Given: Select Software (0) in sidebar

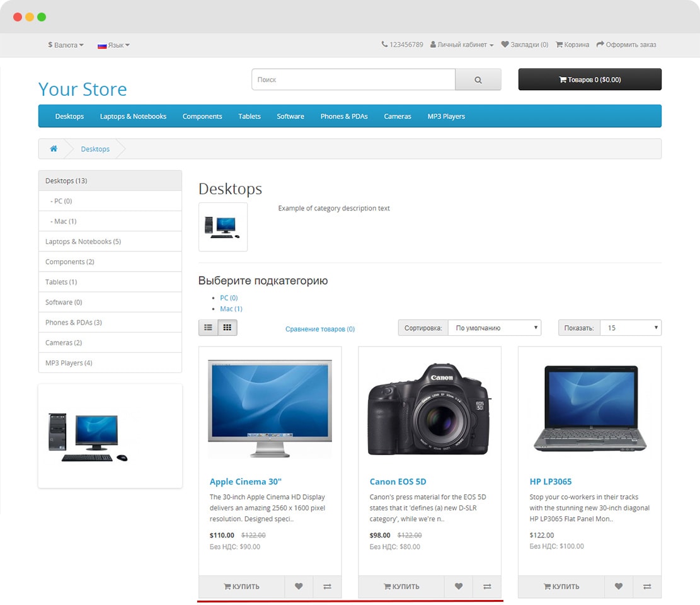Looking at the screenshot, I should (x=110, y=302).
